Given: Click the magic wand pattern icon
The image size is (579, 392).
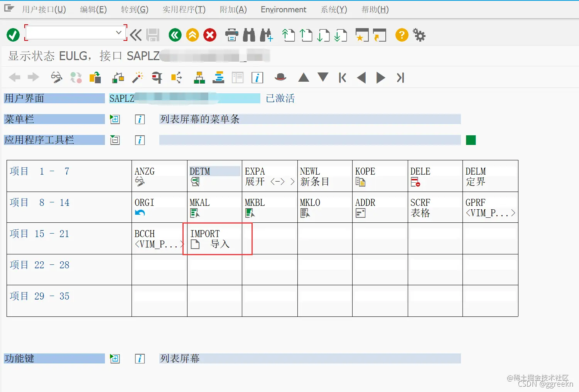Looking at the screenshot, I should click(x=138, y=77).
